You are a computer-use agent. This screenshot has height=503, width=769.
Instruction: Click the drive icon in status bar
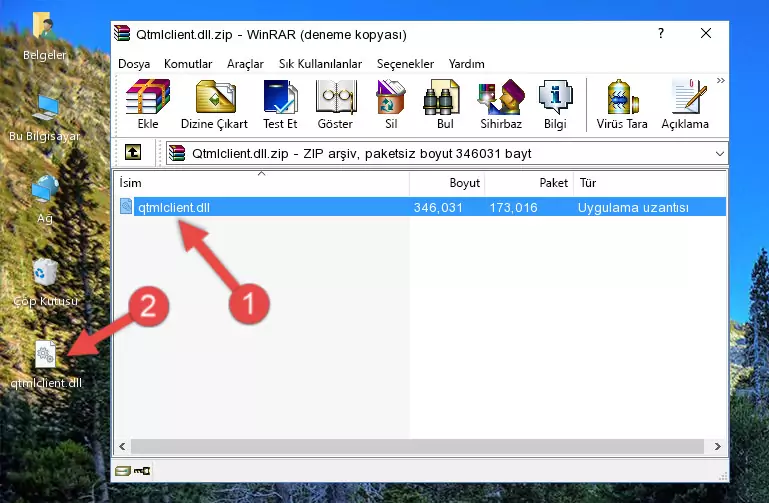[123, 471]
